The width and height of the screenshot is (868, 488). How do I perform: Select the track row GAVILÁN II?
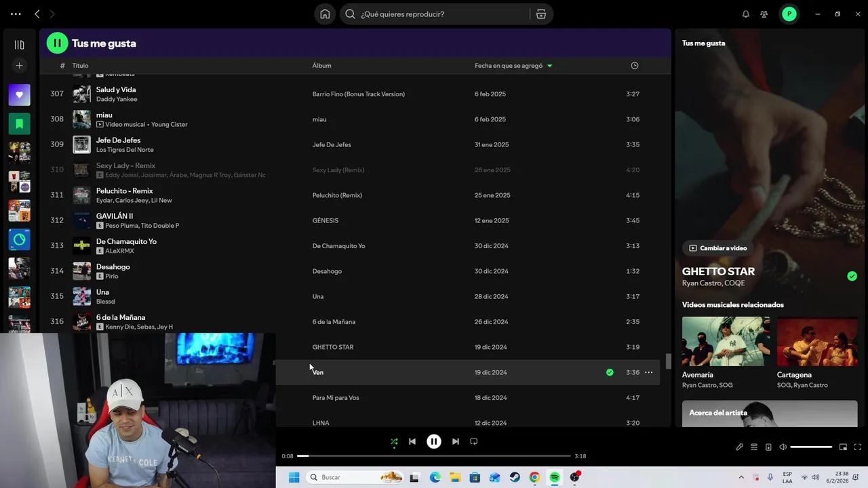[349, 220]
